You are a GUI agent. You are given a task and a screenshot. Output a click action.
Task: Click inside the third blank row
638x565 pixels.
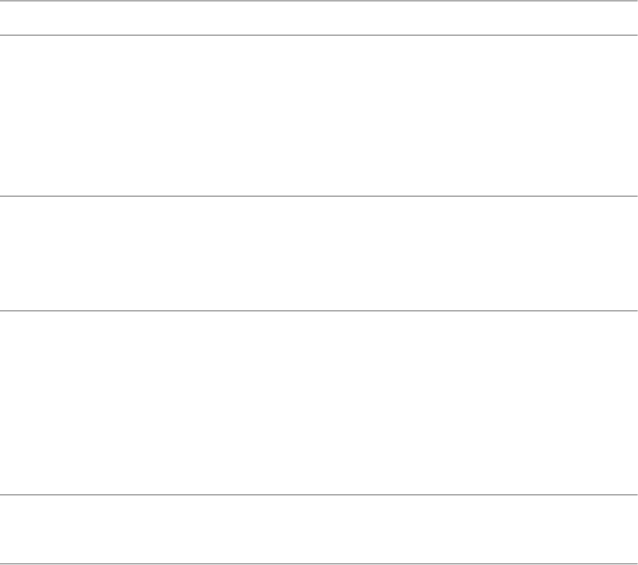(x=318, y=252)
